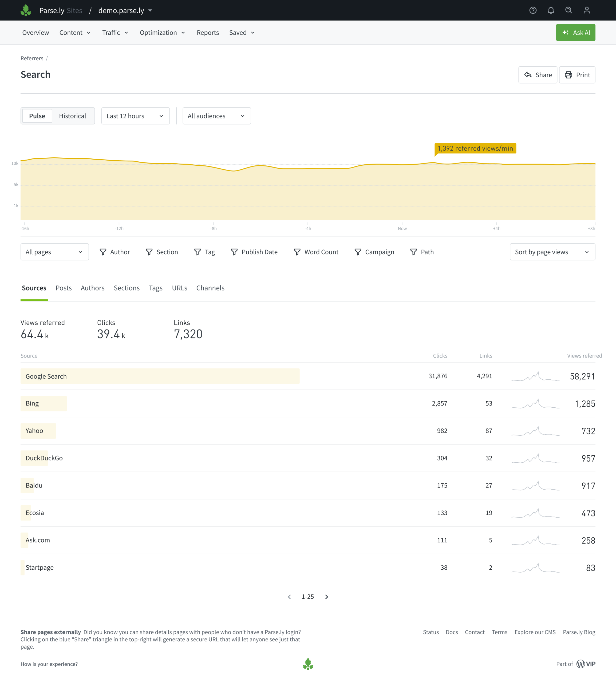Switch to Historical mode
616x683 pixels.
click(72, 116)
